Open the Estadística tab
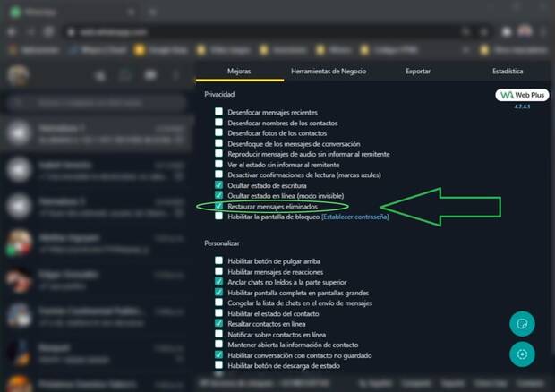This screenshot has height=392, width=555. click(x=508, y=71)
